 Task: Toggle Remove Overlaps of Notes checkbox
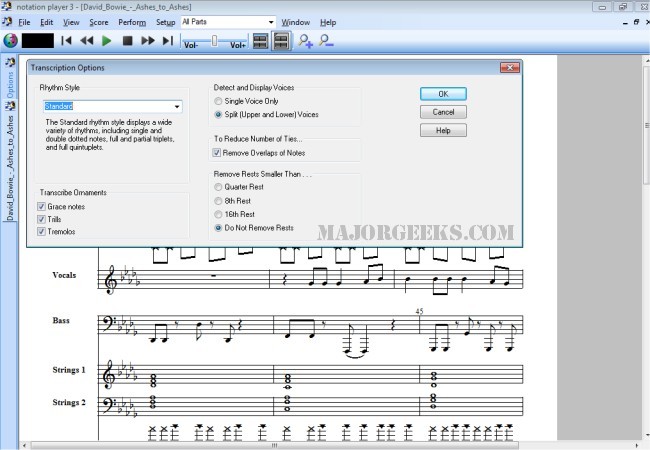(217, 153)
